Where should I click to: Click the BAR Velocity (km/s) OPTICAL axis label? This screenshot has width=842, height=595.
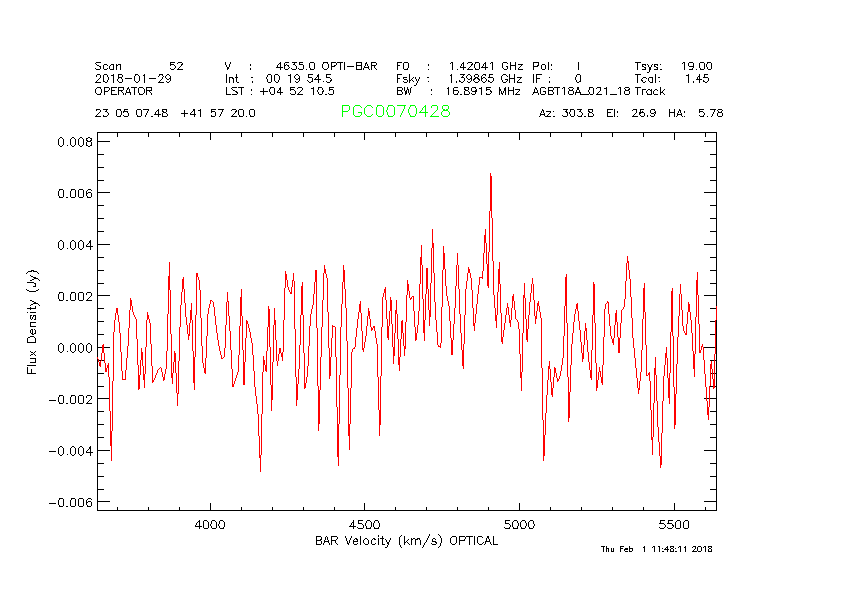click(406, 541)
